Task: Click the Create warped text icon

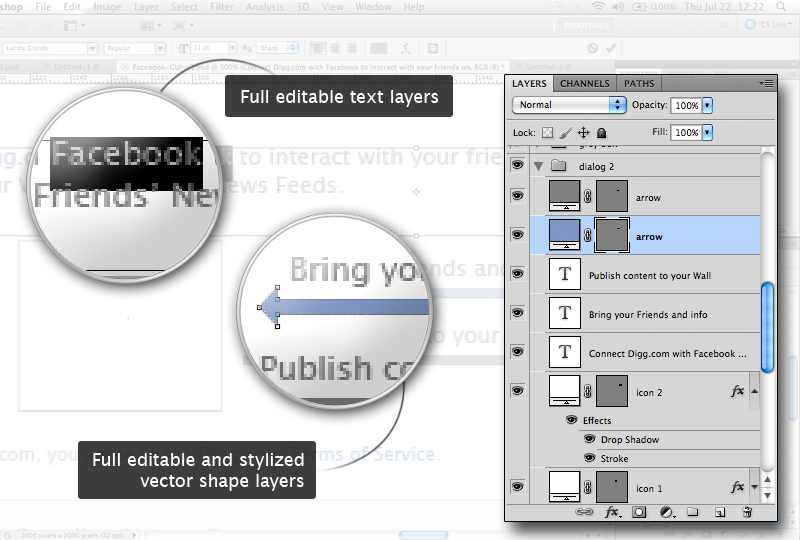Action: point(406,48)
